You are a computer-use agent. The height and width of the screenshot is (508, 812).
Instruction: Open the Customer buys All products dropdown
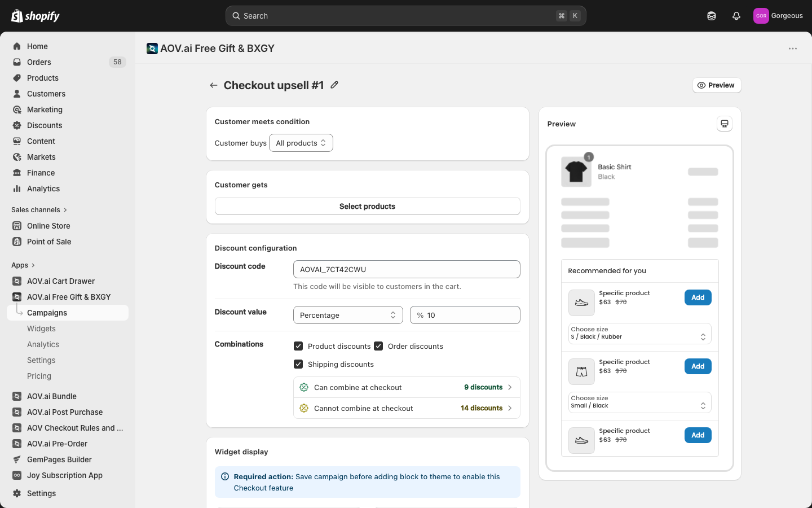(x=301, y=143)
